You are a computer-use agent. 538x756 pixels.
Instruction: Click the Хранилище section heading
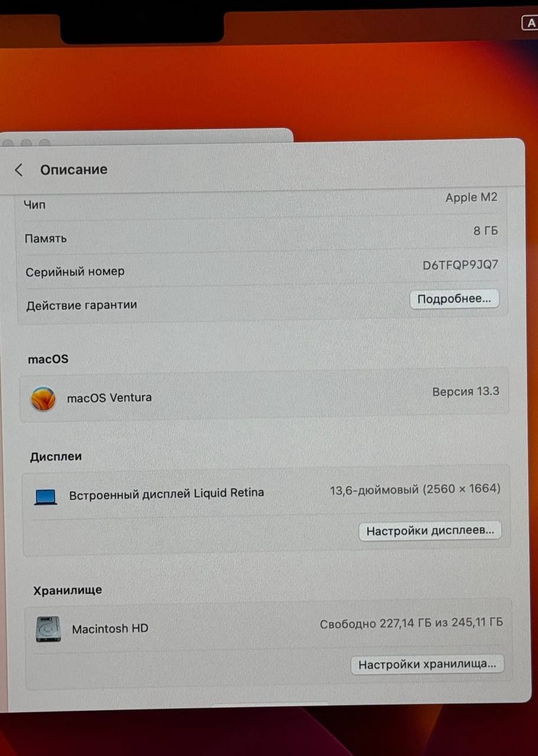tap(67, 590)
